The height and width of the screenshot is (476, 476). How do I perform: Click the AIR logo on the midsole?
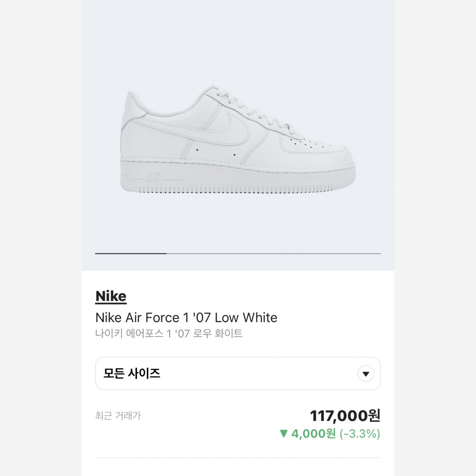pos(153,177)
